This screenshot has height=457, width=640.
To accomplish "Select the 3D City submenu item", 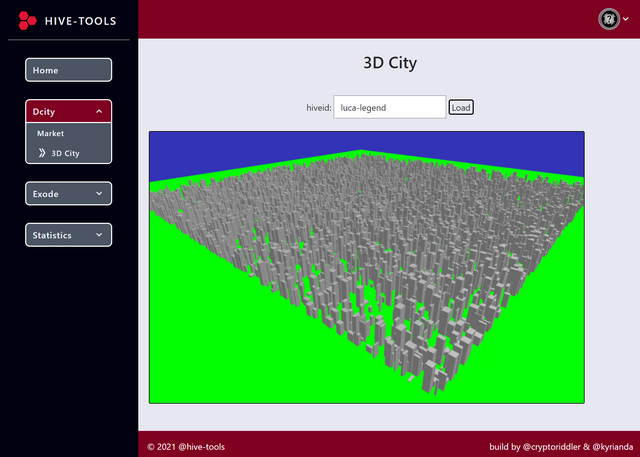I will [x=65, y=153].
